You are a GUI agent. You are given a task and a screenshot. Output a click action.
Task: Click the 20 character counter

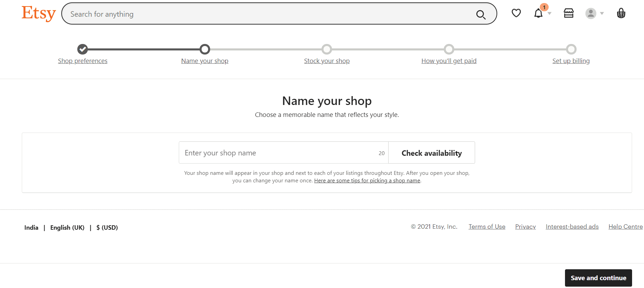point(382,153)
